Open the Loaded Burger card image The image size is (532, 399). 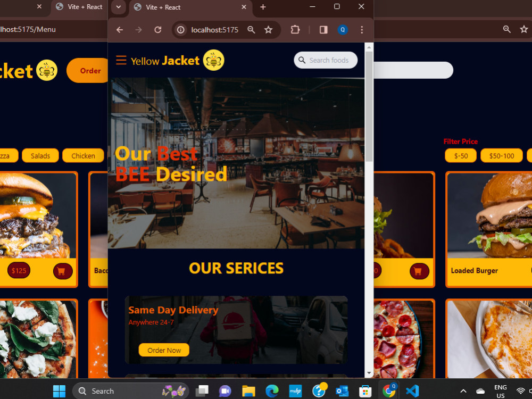(x=489, y=215)
